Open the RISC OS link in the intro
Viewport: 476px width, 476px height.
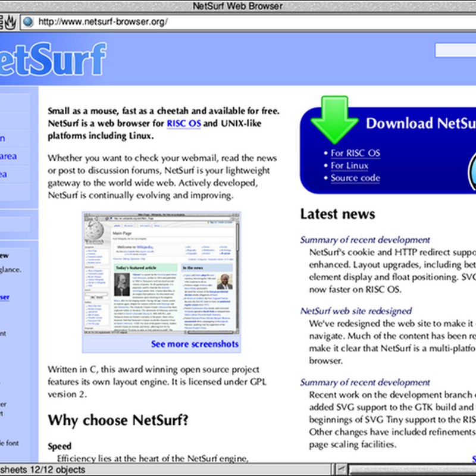point(184,124)
